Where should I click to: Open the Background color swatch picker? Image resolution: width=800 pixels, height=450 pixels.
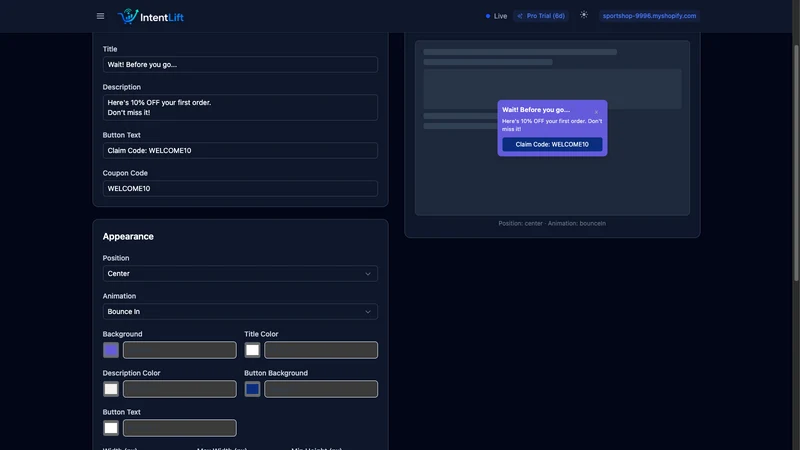tap(111, 350)
